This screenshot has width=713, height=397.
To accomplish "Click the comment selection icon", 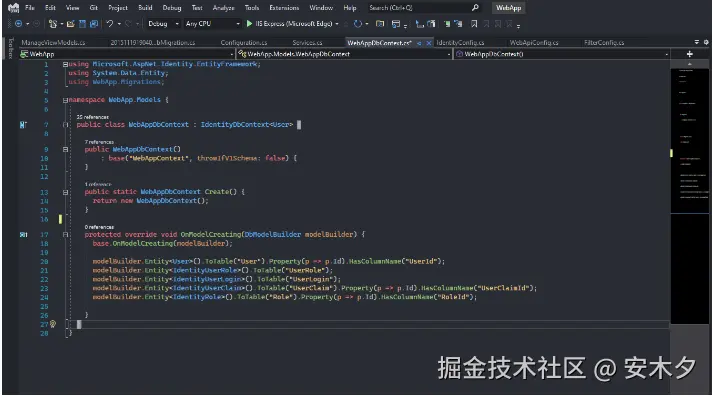I will [x=447, y=24].
